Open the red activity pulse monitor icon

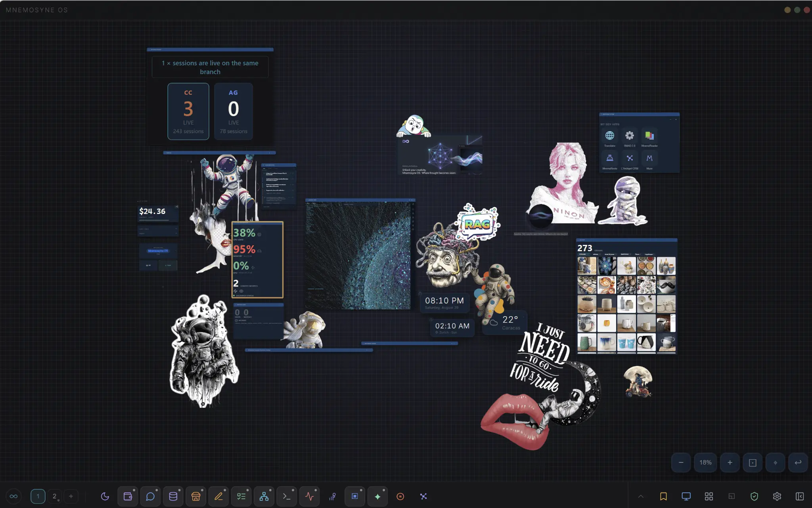pyautogui.click(x=310, y=496)
